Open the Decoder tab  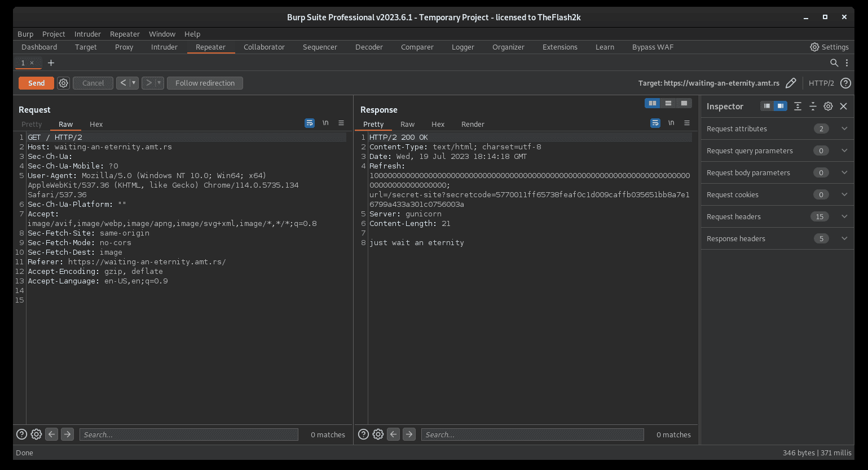click(x=369, y=47)
